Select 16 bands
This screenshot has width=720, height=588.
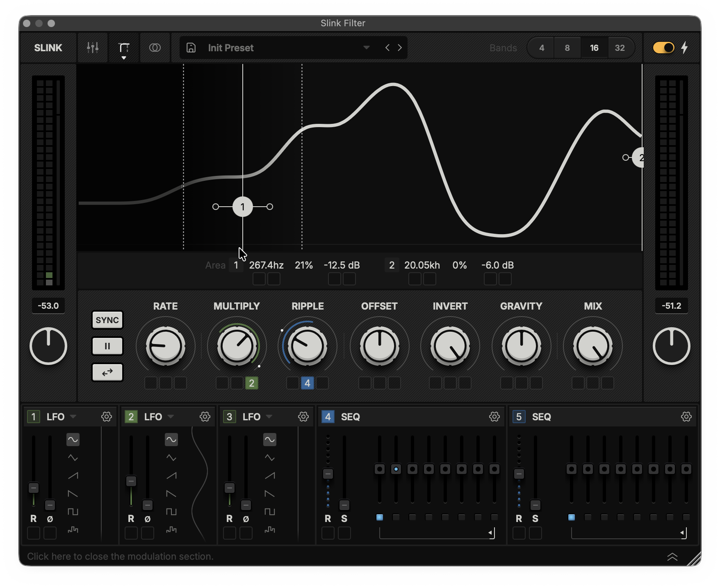pyautogui.click(x=594, y=48)
